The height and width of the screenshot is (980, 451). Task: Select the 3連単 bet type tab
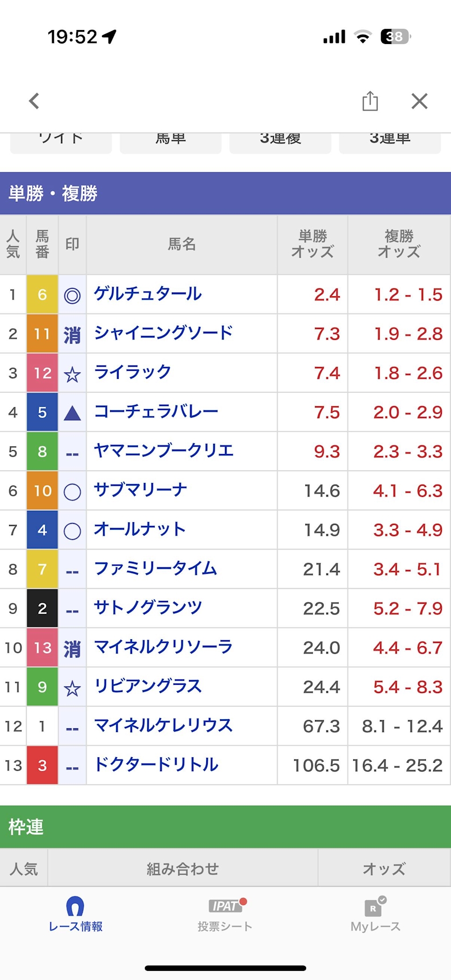(390, 141)
